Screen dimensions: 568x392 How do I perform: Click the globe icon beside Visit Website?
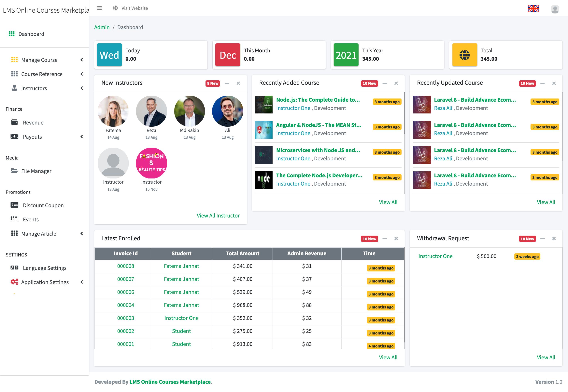(x=115, y=8)
